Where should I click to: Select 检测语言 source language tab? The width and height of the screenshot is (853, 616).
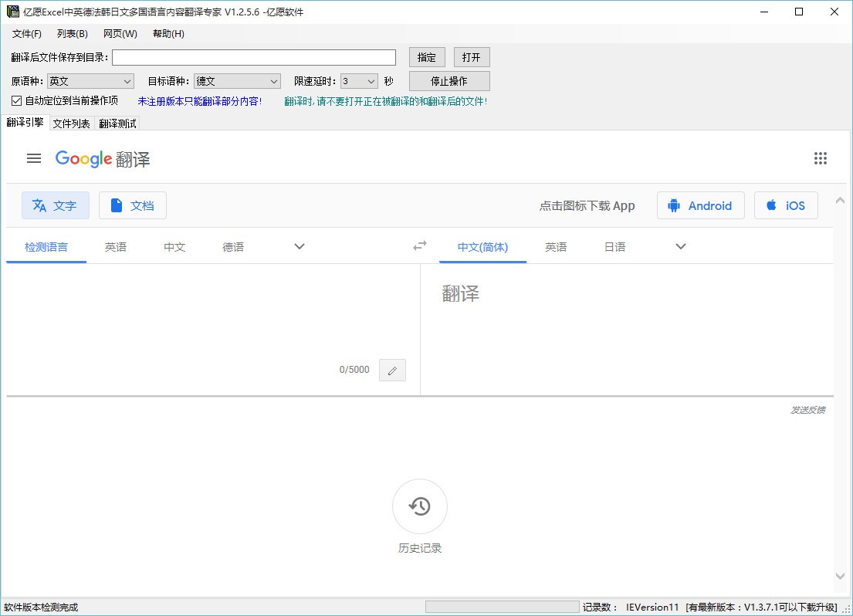point(46,247)
